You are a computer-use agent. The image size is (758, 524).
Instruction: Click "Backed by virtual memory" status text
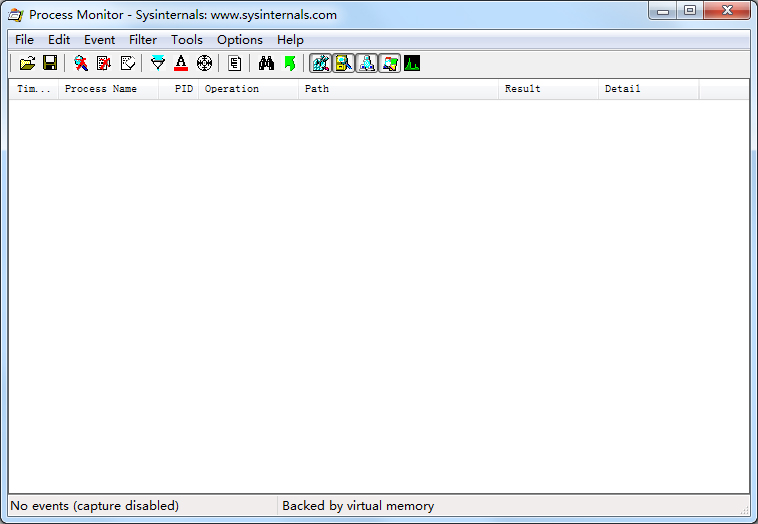[358, 506]
